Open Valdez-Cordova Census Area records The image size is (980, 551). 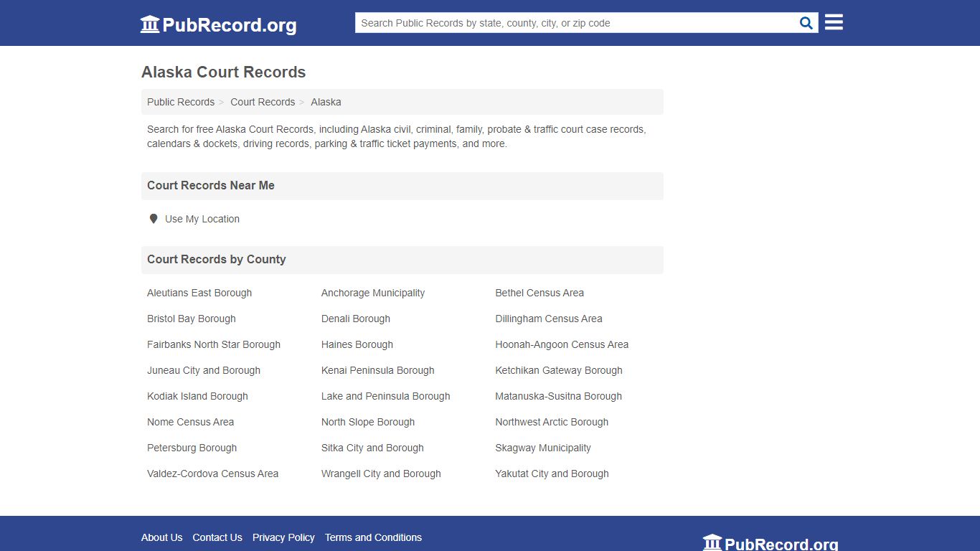pyautogui.click(x=212, y=474)
